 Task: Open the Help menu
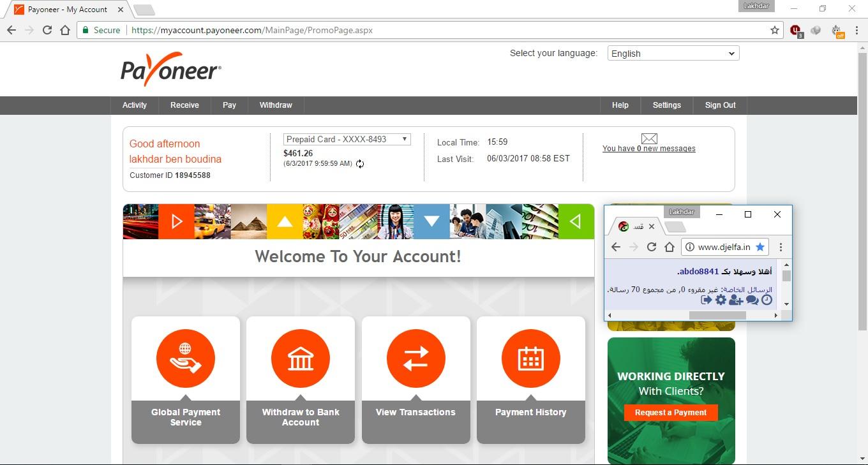620,105
